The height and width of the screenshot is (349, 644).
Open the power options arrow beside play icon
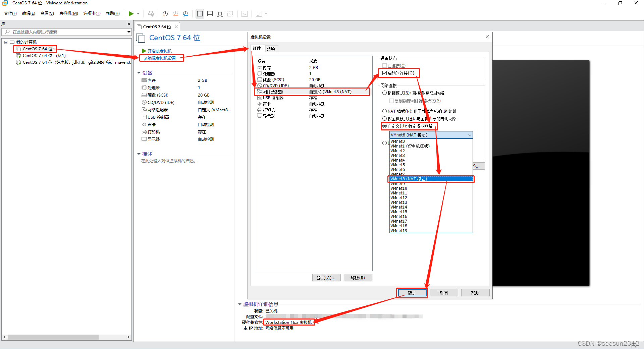[x=138, y=14]
